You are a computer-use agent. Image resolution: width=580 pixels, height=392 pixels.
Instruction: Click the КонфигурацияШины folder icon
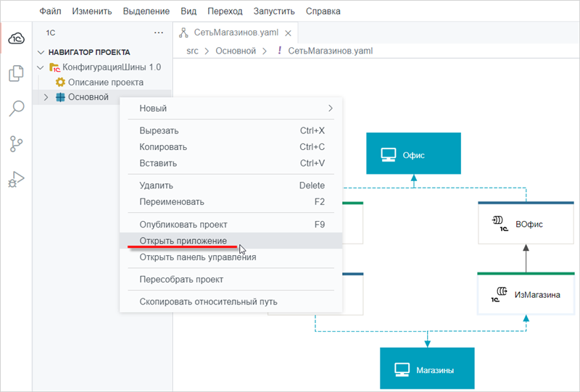click(55, 67)
